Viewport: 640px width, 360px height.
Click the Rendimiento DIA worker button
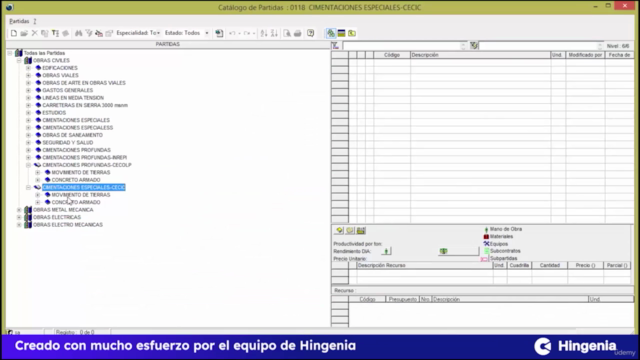[x=386, y=251]
